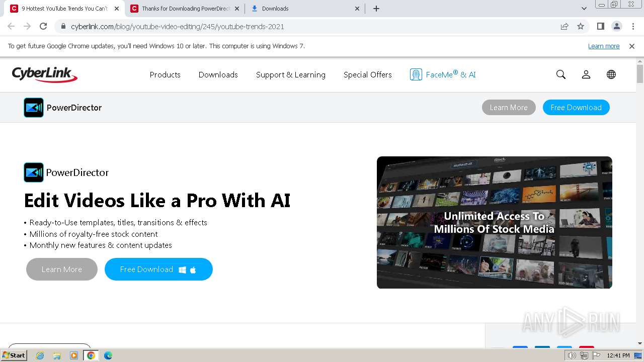644x362 pixels.
Task: Open the Special Offers menu
Action: [368, 74]
